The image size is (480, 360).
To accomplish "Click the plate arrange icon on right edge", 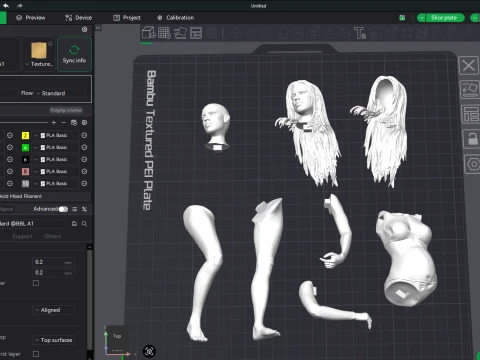I will pyautogui.click(x=470, y=114).
